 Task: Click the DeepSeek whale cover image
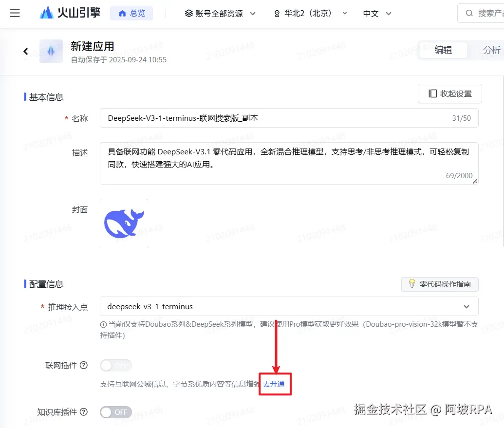click(124, 223)
